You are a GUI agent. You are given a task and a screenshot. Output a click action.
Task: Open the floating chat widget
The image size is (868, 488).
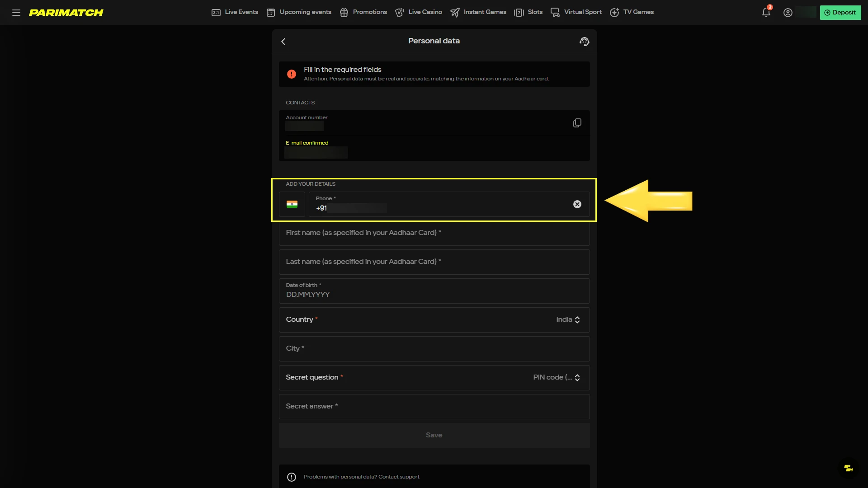(x=848, y=468)
